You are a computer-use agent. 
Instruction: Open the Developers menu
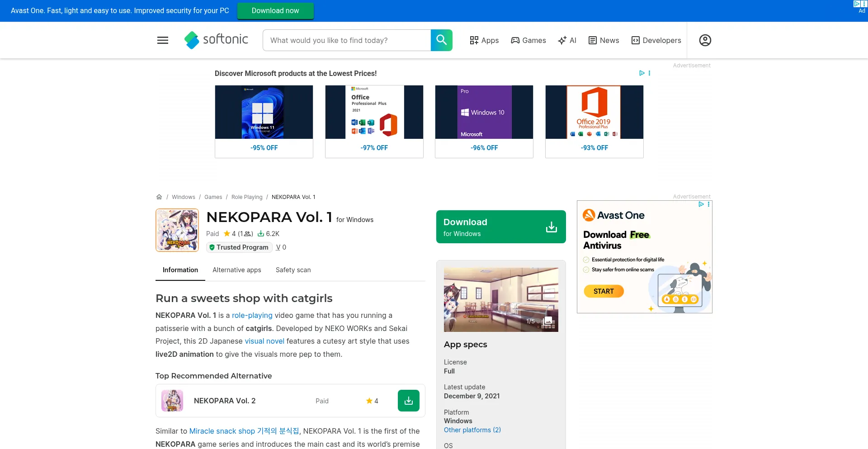coord(656,40)
